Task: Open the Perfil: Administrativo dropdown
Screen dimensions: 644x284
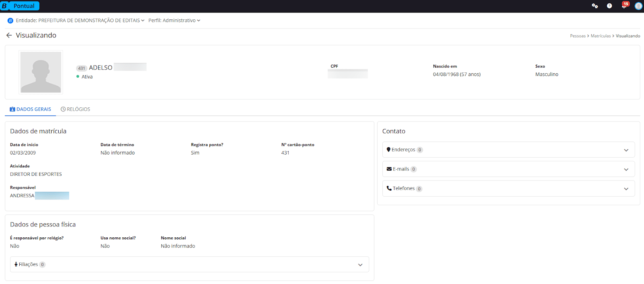Action: tap(174, 21)
